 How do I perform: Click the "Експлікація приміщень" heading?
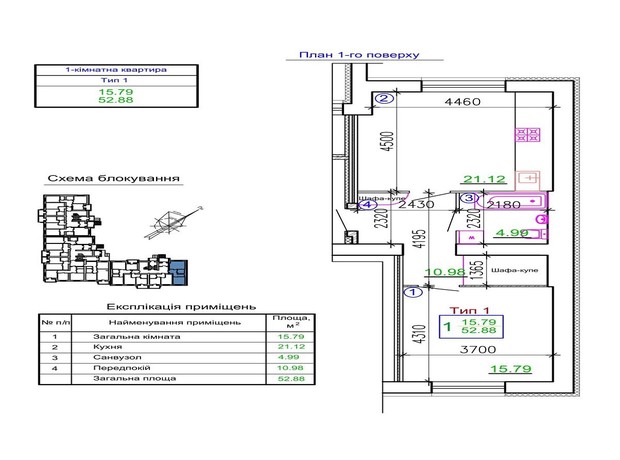pos(181,307)
